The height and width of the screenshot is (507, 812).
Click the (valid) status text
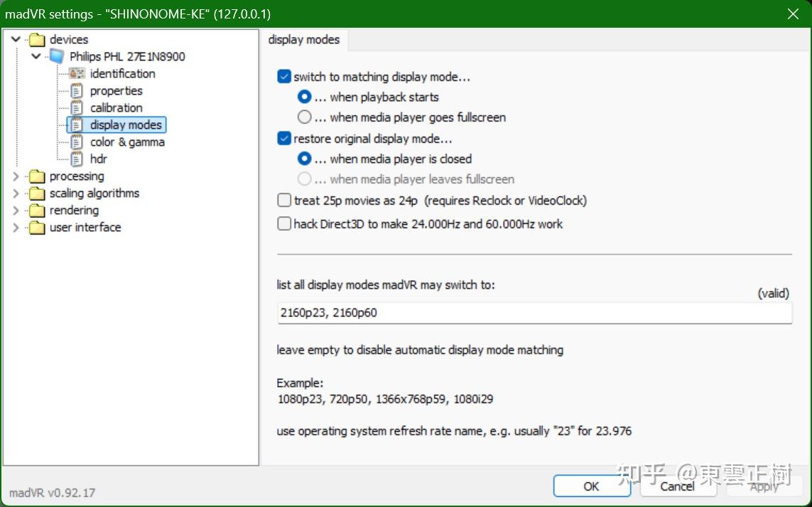pyautogui.click(x=773, y=294)
